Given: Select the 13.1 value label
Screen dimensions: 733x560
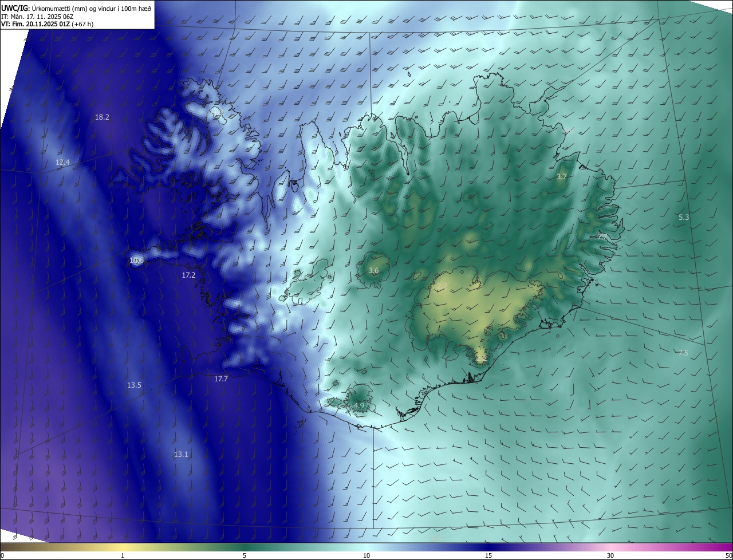Looking at the screenshot, I should [x=181, y=455].
